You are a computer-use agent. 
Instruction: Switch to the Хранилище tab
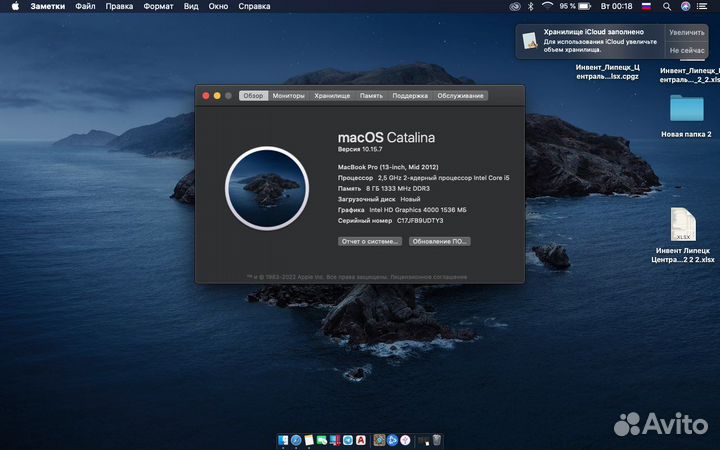point(332,96)
